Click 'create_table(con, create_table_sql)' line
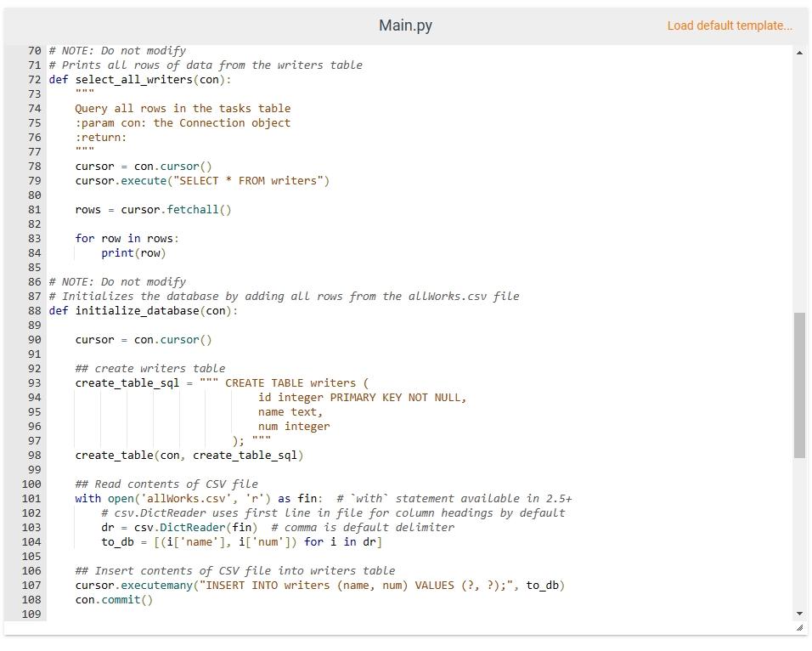This screenshot has width=812, height=651. tap(189, 455)
